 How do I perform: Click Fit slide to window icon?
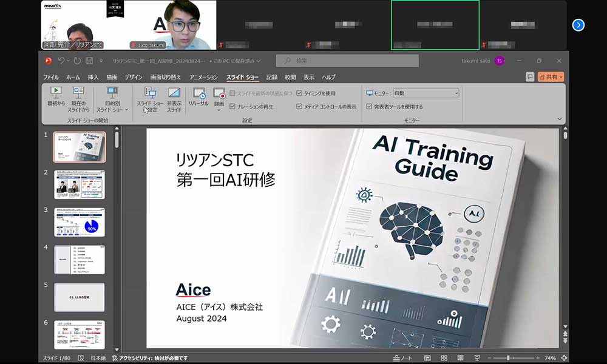tap(565, 358)
